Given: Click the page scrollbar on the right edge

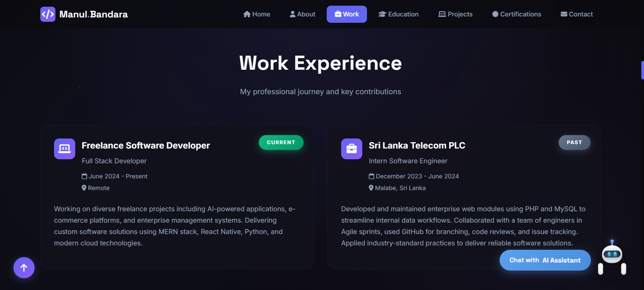Looking at the screenshot, I should click(x=642, y=70).
